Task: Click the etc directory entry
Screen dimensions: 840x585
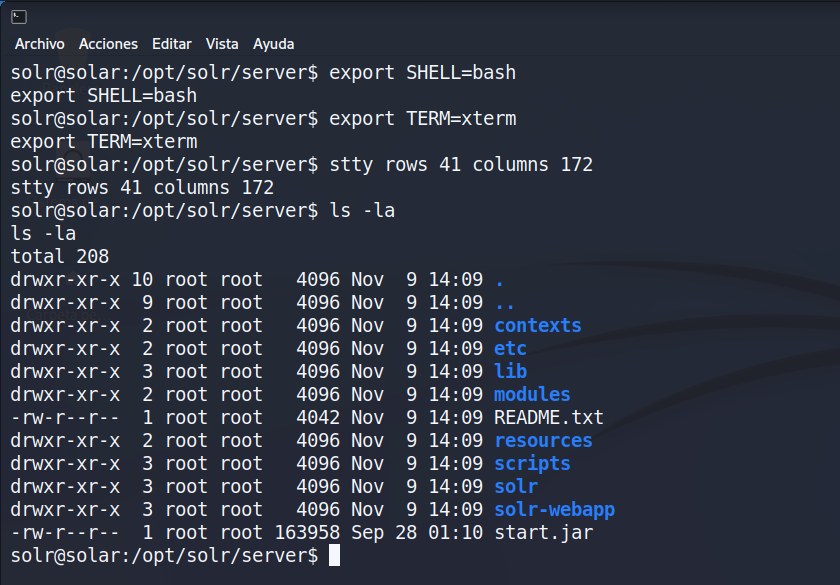Action: (510, 348)
